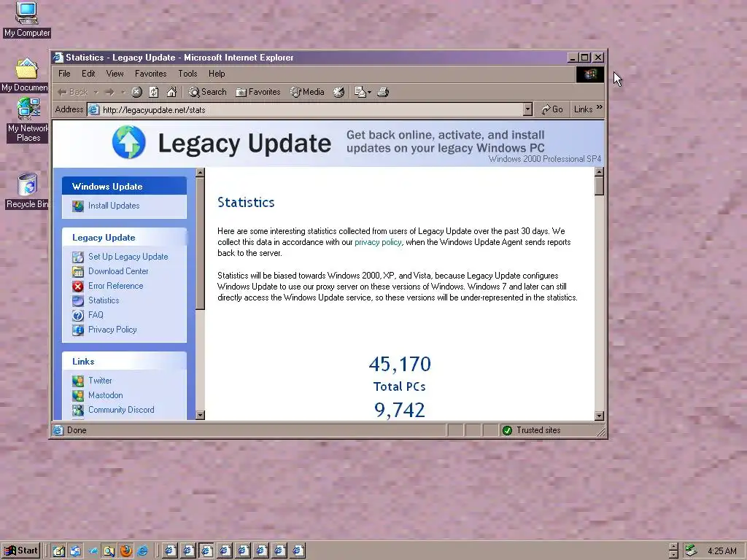
Task: Click the main page scroll down arrow
Action: click(600, 416)
